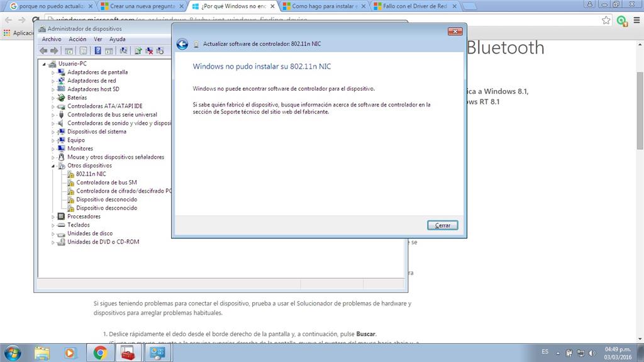The height and width of the screenshot is (362, 644).
Task: Open Windows Media Player from taskbar
Action: coord(70,353)
